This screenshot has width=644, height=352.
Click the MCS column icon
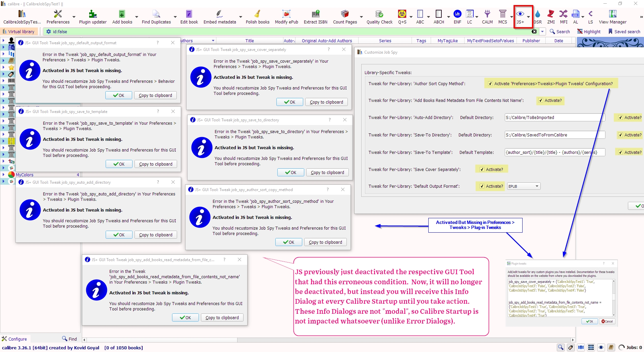[502, 17]
